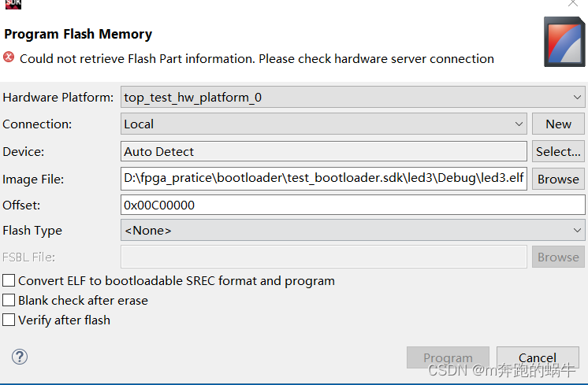The height and width of the screenshot is (385, 588).
Task: Click New to create a connection
Action: click(558, 124)
